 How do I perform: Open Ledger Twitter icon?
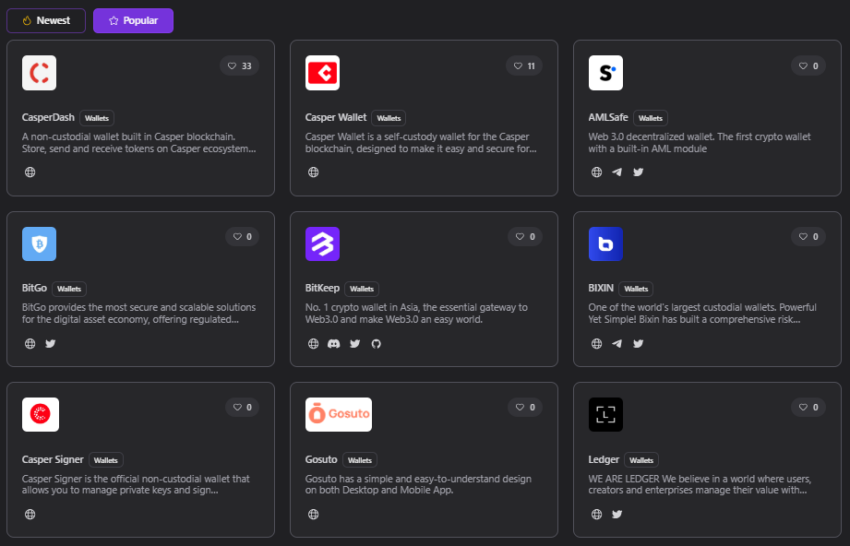point(617,515)
